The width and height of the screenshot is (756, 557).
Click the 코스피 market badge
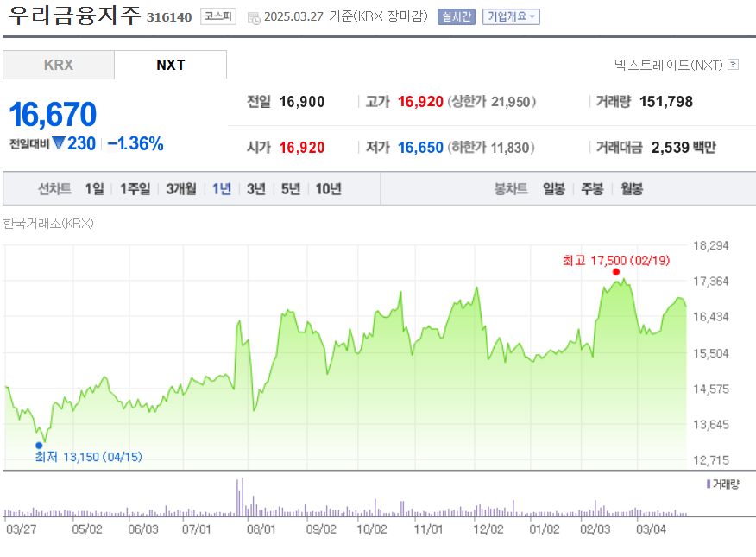point(218,17)
